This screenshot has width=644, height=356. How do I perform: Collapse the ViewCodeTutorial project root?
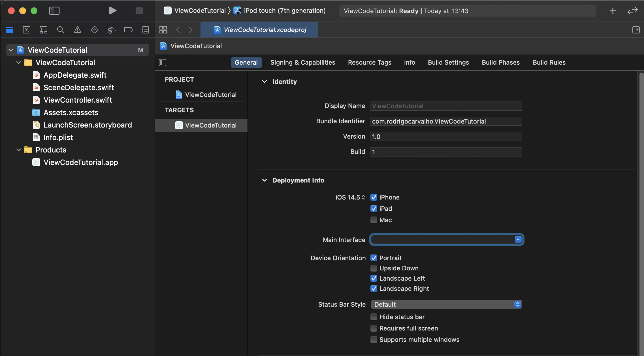click(x=11, y=50)
